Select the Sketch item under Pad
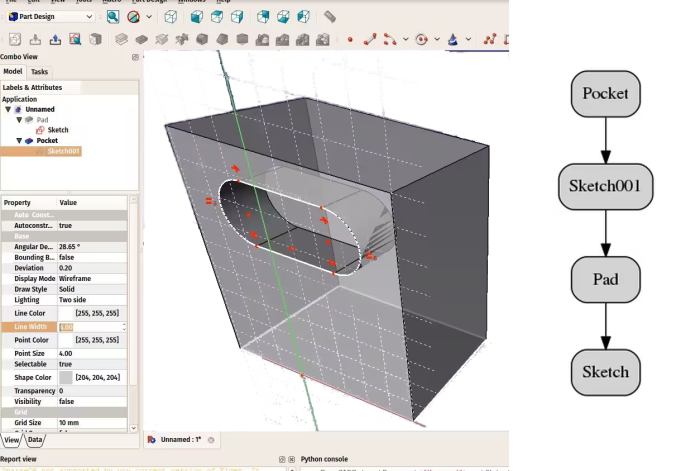Screen dimensions: 700x471 (58, 130)
